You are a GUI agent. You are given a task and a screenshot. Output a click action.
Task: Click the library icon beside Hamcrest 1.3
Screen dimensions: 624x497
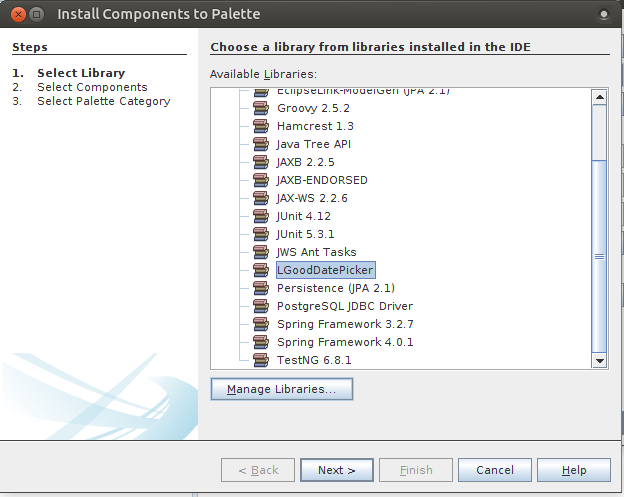pos(261,126)
